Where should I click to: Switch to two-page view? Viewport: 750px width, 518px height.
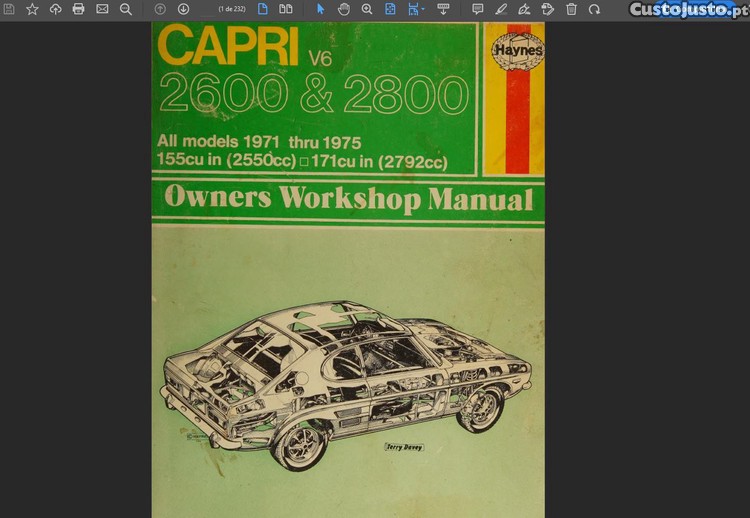point(286,9)
